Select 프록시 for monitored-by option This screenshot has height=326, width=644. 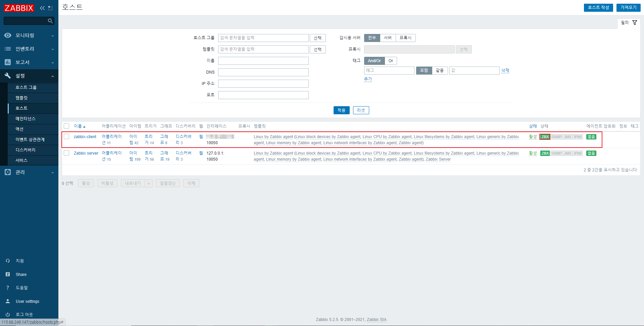click(405, 38)
